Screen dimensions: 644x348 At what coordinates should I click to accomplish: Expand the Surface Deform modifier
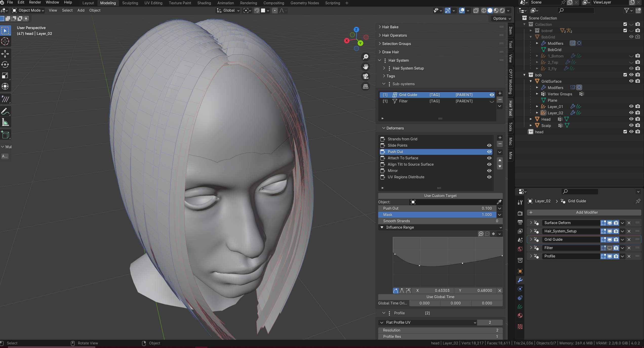coord(531,223)
